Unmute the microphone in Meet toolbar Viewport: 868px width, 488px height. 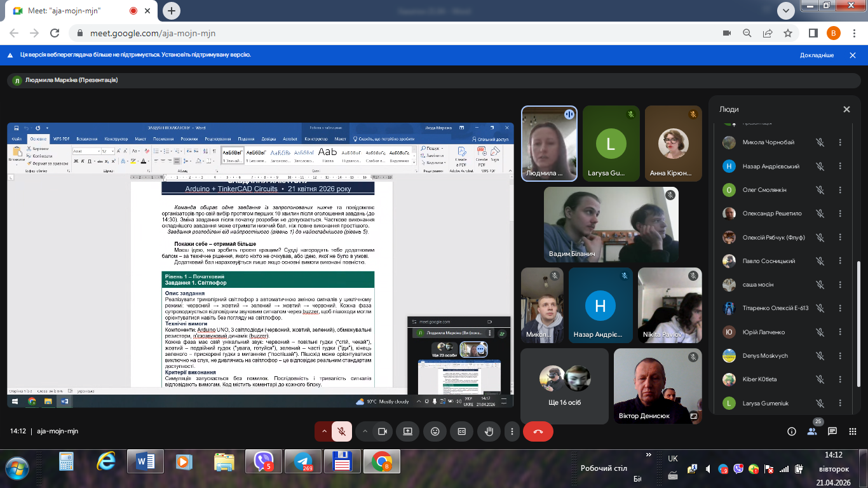[x=341, y=431]
